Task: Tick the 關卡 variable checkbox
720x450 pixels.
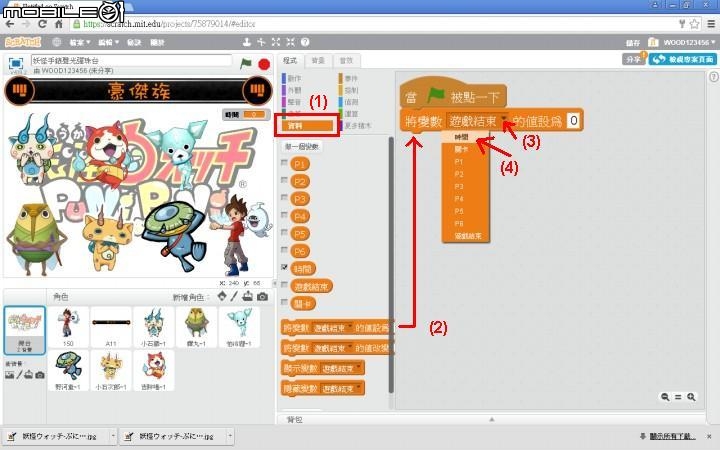Action: coord(284,302)
